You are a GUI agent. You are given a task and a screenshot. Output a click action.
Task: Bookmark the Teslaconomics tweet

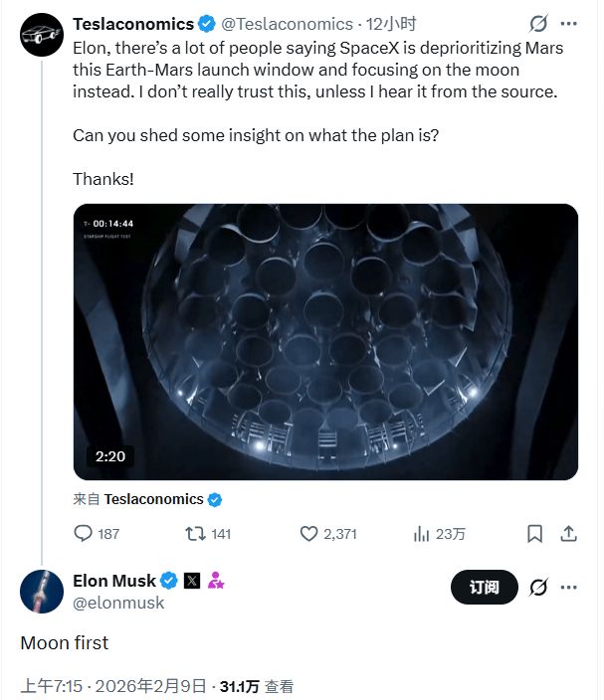point(534,534)
